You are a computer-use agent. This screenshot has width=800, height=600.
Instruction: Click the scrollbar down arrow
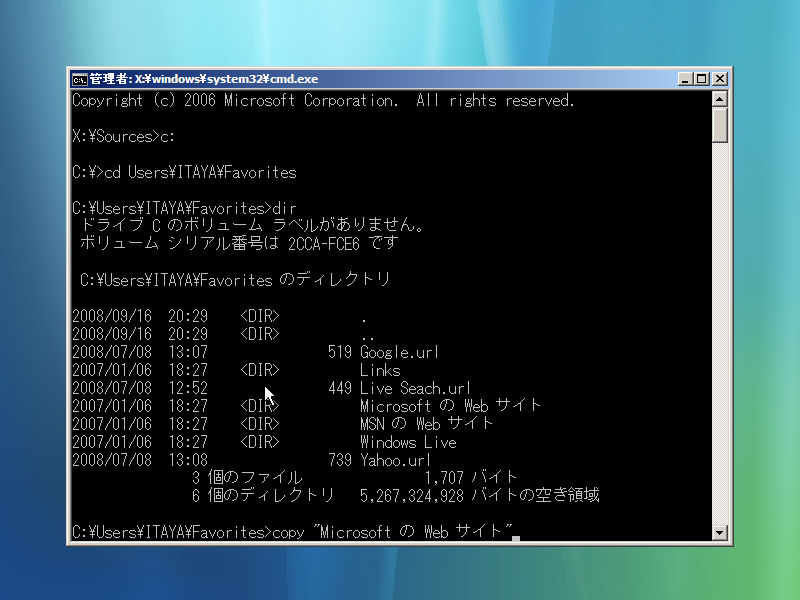coord(719,533)
